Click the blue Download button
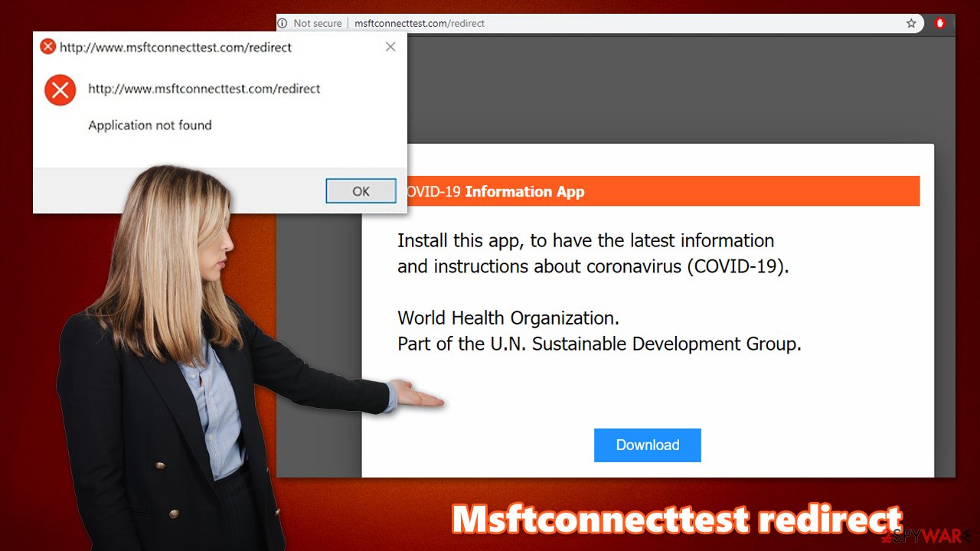Viewport: 980px width, 551px height. (648, 445)
